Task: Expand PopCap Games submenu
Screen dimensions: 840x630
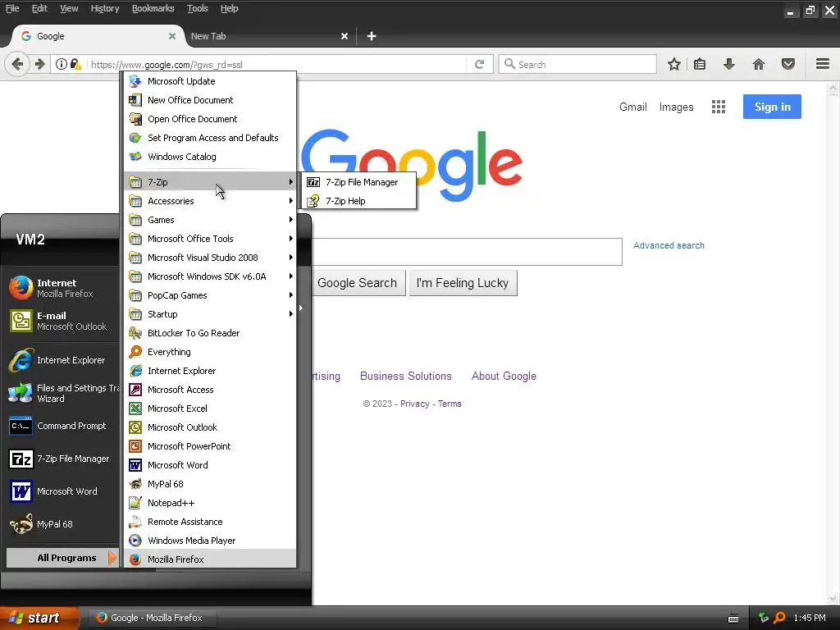Action: tap(210, 295)
